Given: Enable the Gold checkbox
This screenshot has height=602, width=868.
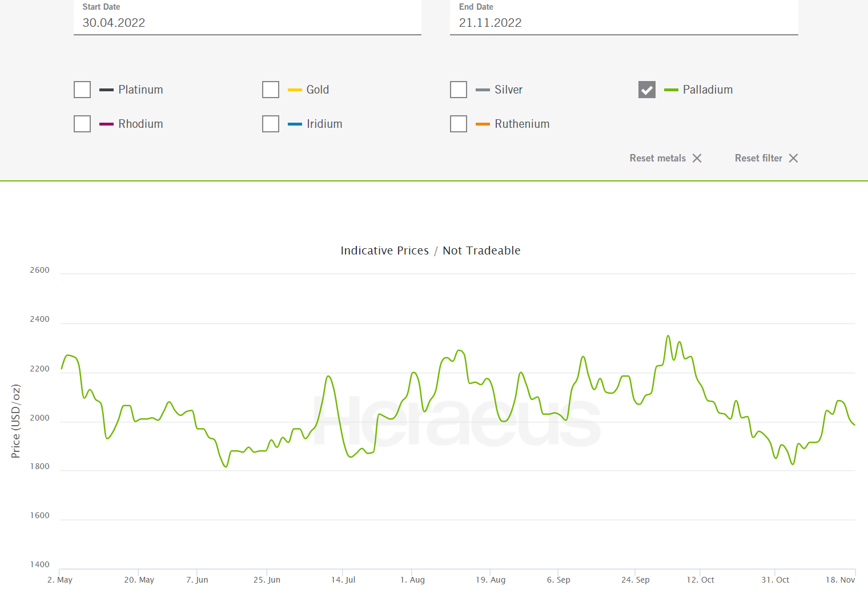Looking at the screenshot, I should coord(271,90).
